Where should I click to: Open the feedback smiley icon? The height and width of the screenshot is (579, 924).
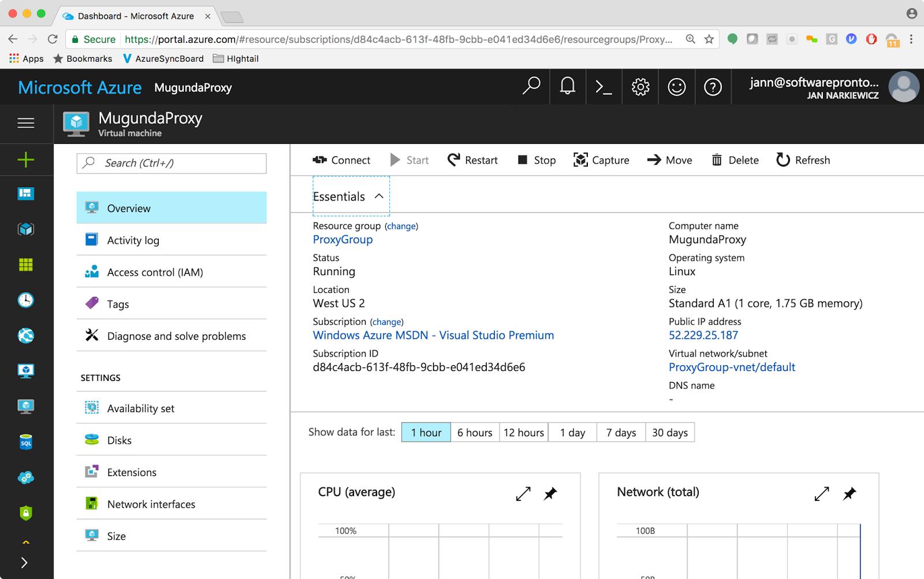[x=676, y=87]
